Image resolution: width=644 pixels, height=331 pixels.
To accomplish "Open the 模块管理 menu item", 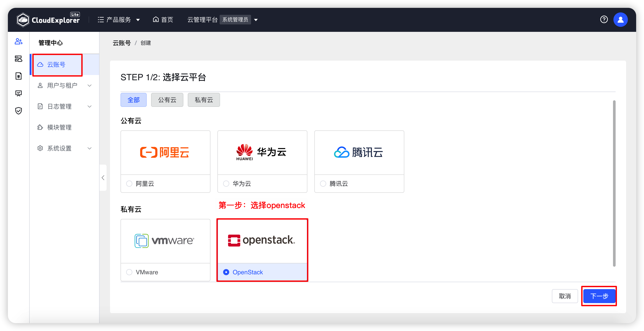I will point(64,128).
